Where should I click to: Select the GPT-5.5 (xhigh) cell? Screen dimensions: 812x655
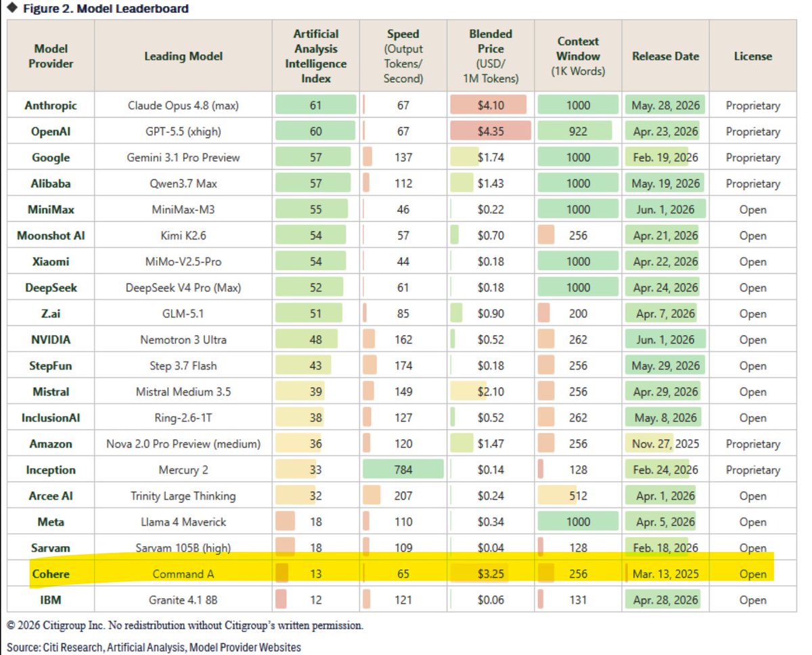[x=183, y=131]
